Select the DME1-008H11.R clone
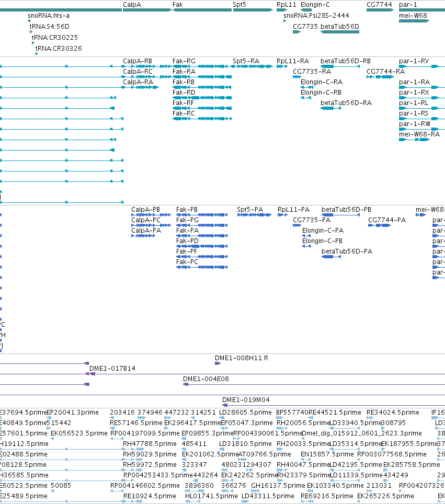 tap(218, 363)
